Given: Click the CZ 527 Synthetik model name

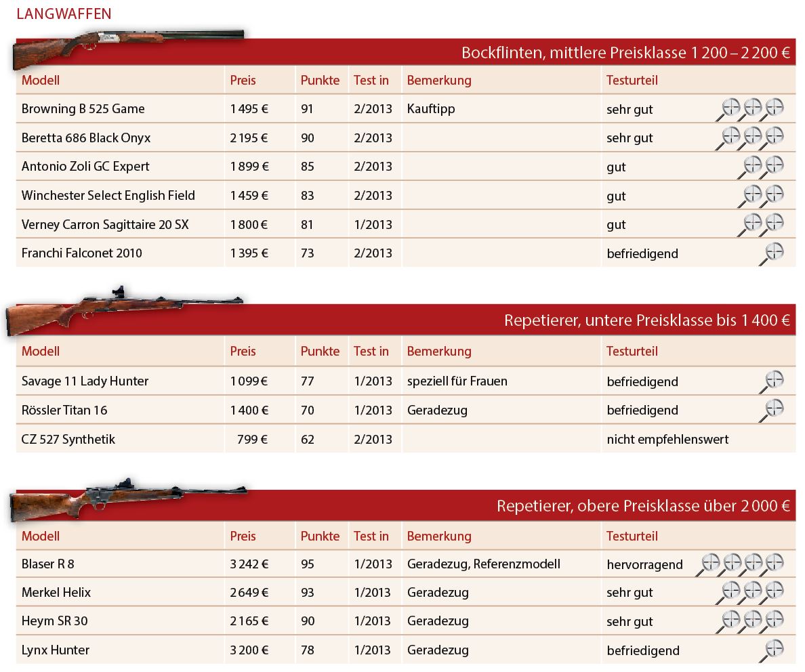Looking at the screenshot, I should pos(68,440).
